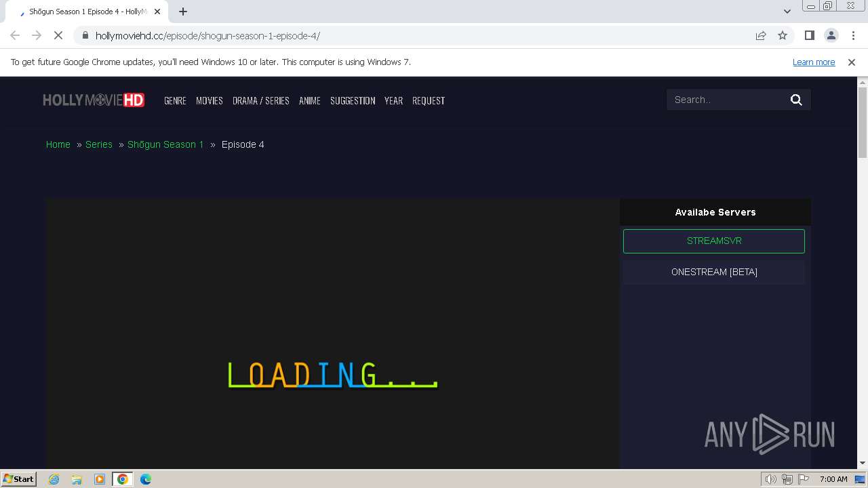Close the Shōgun Episode 4 tab
Screen dimensions: 868x488
[157, 12]
